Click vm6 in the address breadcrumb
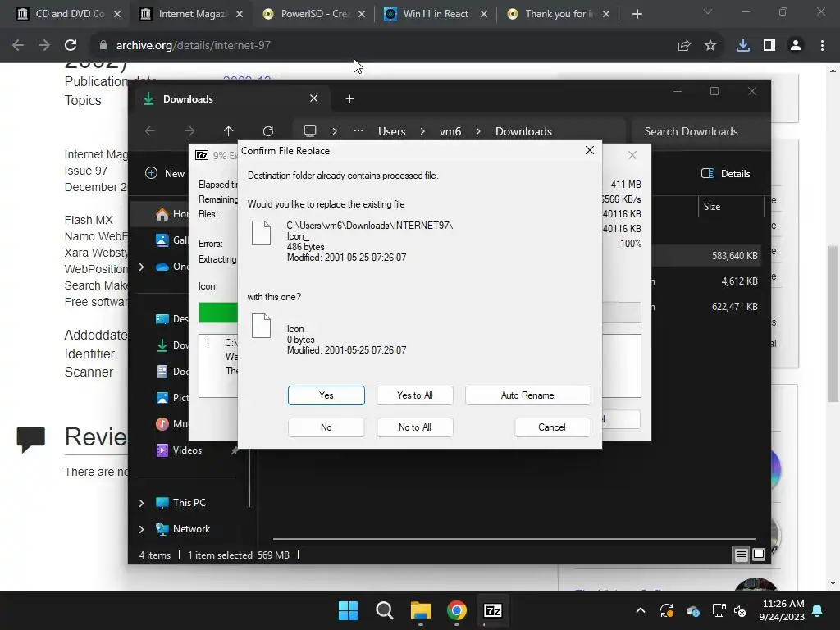840x630 pixels. point(450,131)
